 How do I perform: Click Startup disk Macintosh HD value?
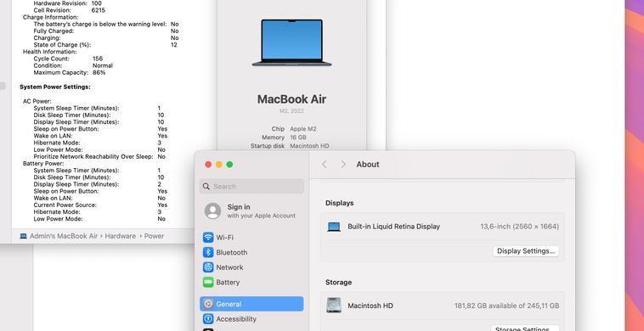point(309,146)
